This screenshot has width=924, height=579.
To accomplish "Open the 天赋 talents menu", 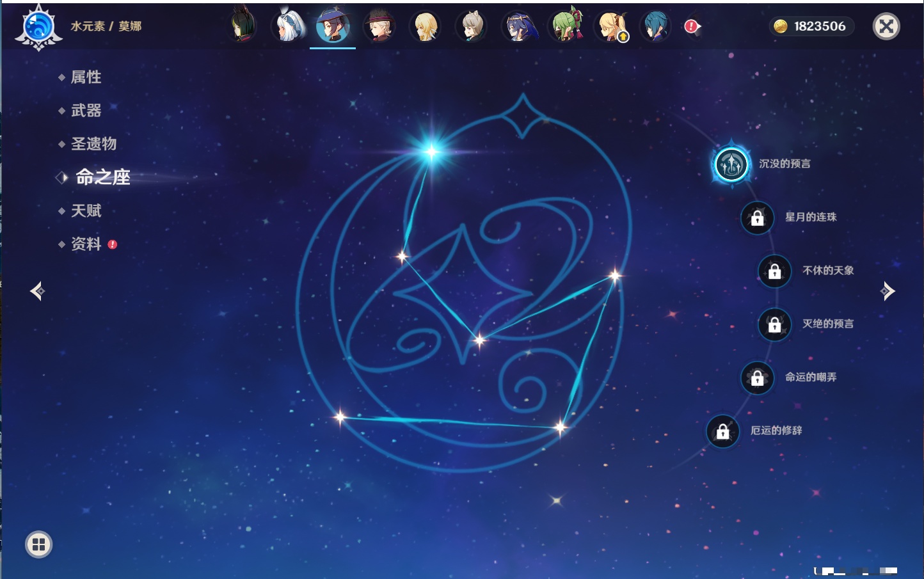I will pos(86,210).
